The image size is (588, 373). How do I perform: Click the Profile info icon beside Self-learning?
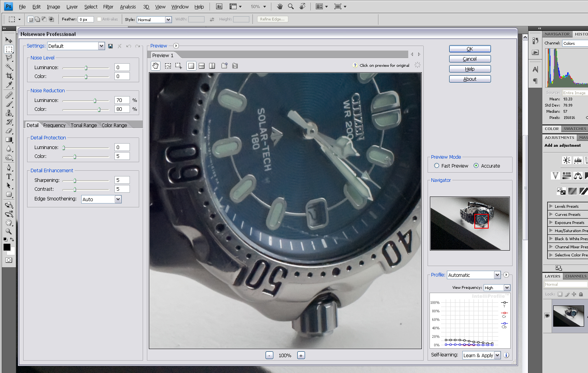click(x=506, y=355)
